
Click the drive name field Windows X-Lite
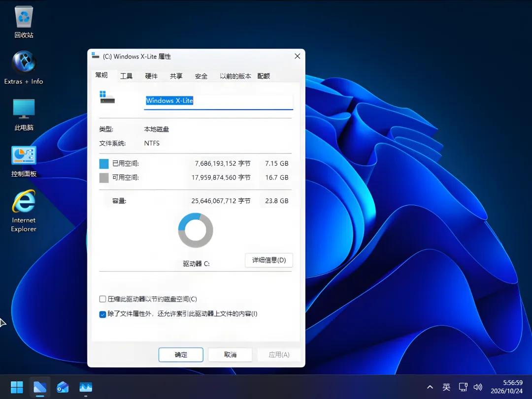[x=219, y=101]
